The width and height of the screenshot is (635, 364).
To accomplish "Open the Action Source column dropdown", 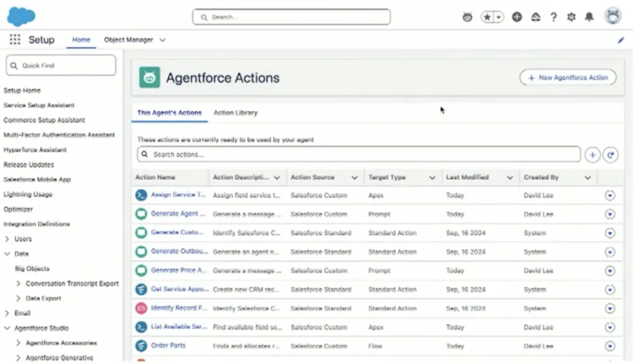I will (354, 177).
